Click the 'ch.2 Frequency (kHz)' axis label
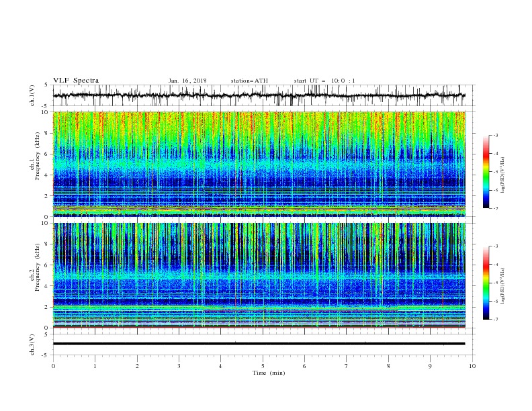 pos(35,267)
